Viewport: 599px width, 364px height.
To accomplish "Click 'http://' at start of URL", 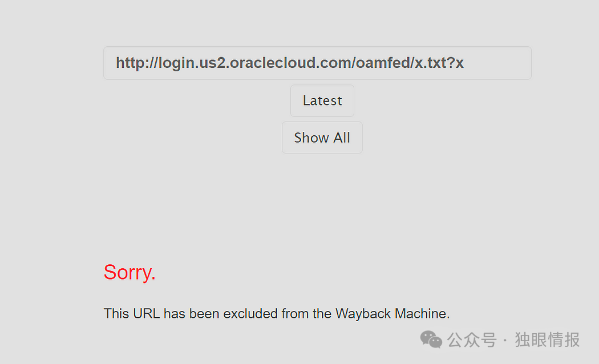I will point(136,63).
